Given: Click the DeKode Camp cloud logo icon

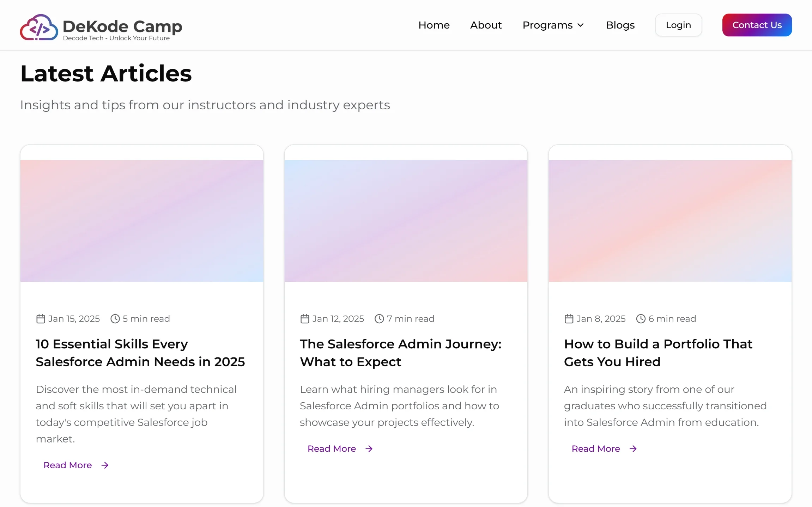Looking at the screenshot, I should coord(39,27).
